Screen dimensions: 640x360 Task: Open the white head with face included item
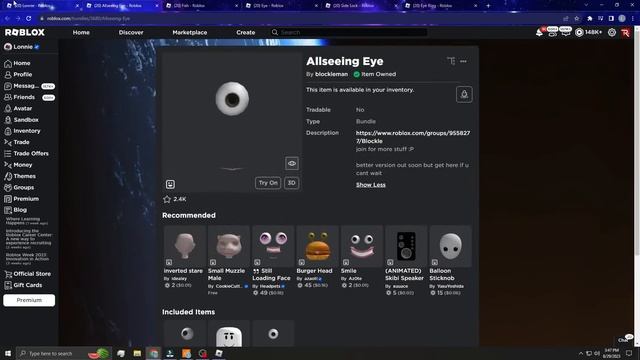(x=229, y=334)
